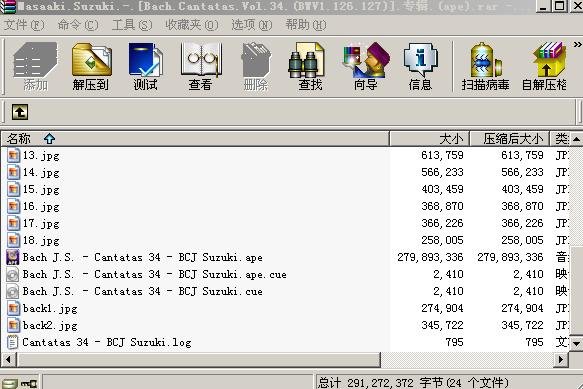Open the 工具(S) menu
Screen dimensions: 583x389
click(132, 25)
